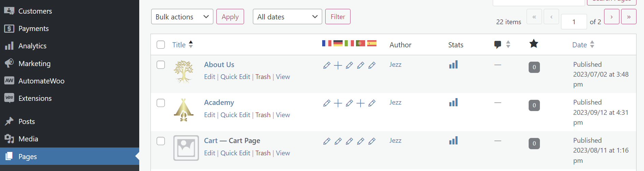Viewport: 644px width, 171px height.
Task: Open Quick Edit for Academy page
Action: (235, 115)
